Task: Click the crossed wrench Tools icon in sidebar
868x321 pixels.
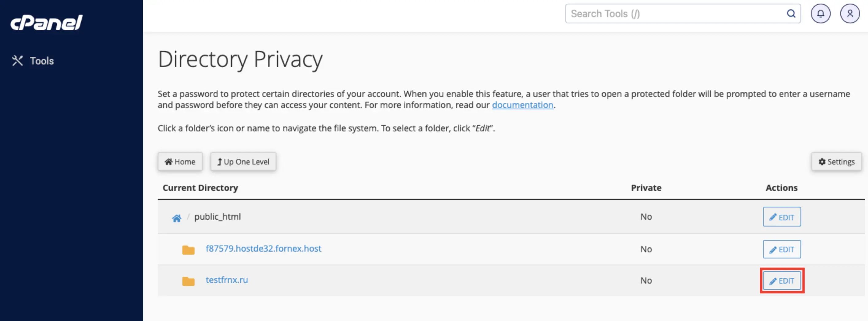Action: click(x=17, y=61)
